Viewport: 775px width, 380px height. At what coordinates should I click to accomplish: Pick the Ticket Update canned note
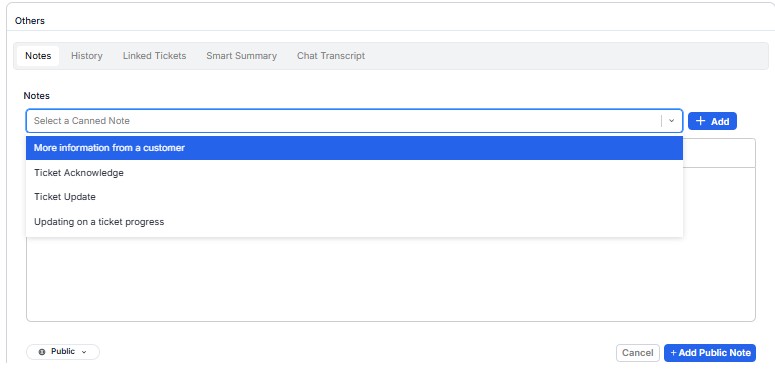coord(354,197)
